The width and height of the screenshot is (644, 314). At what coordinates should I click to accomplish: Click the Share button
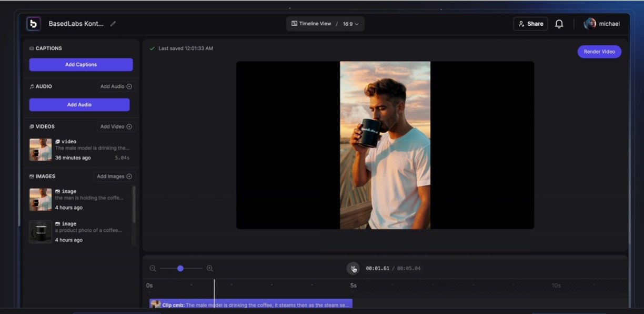[530, 24]
